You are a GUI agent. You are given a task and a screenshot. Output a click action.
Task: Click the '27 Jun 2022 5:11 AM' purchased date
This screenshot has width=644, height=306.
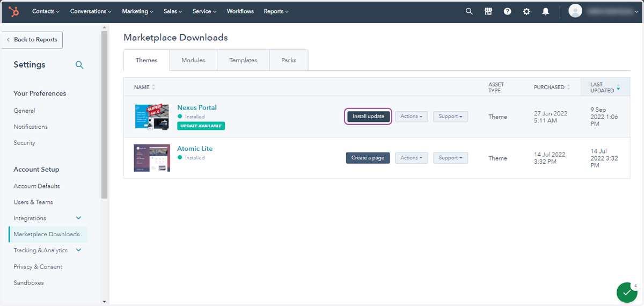tap(550, 117)
